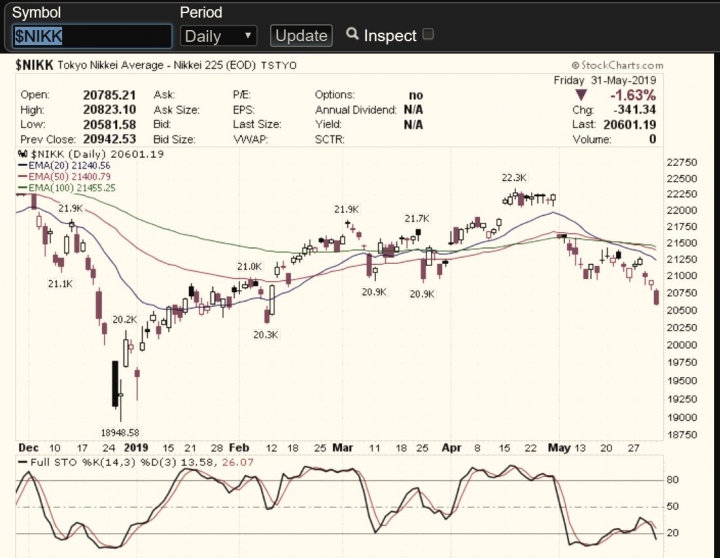720x558 pixels.
Task: Click the Feb label on the date axis
Action: click(x=239, y=448)
